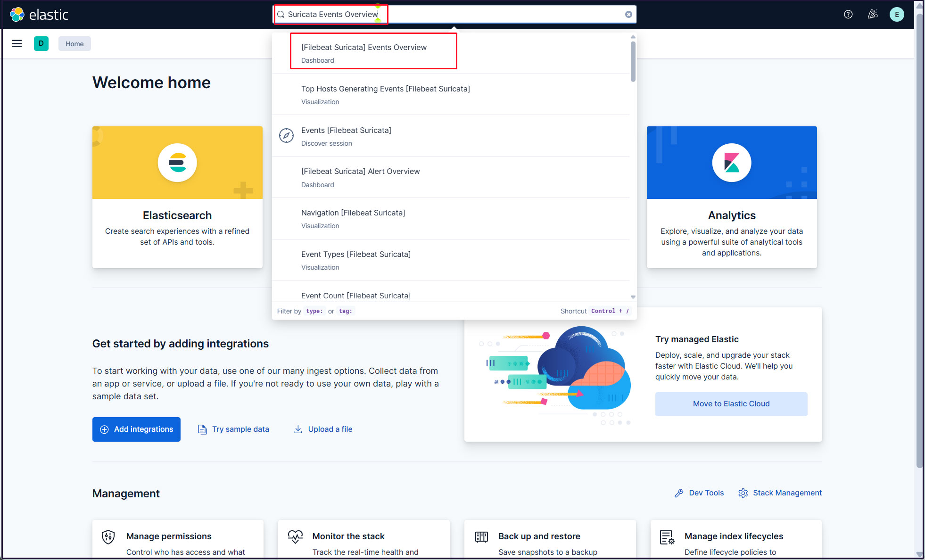Click the Try sample data document icon
This screenshot has height=560, width=925.
(x=202, y=429)
